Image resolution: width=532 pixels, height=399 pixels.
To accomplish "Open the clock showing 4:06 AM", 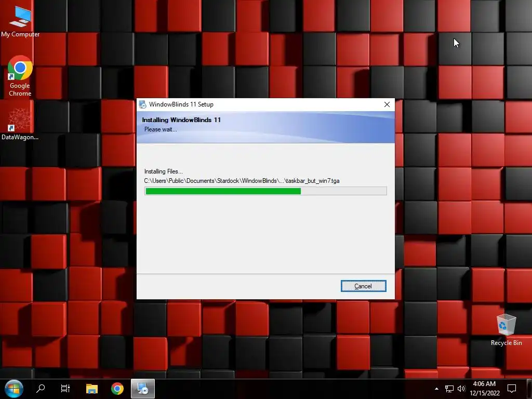I will tap(485, 389).
